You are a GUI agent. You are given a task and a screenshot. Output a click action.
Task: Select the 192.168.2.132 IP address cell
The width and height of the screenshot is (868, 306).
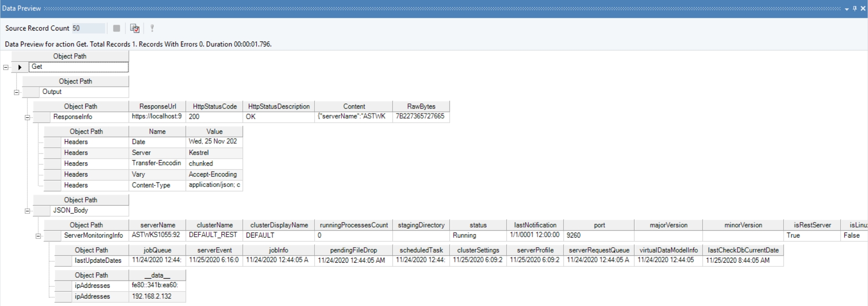pyautogui.click(x=157, y=296)
